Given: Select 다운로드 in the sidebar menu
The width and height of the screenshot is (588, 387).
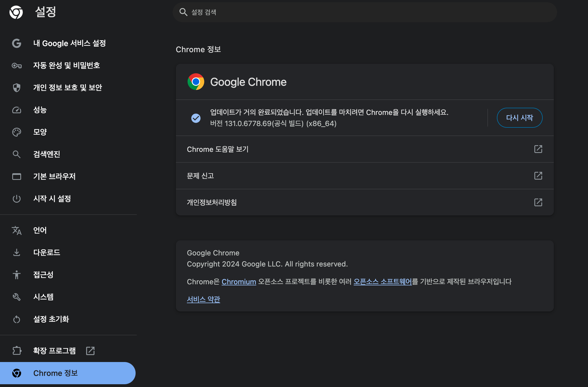Looking at the screenshot, I should pos(47,253).
